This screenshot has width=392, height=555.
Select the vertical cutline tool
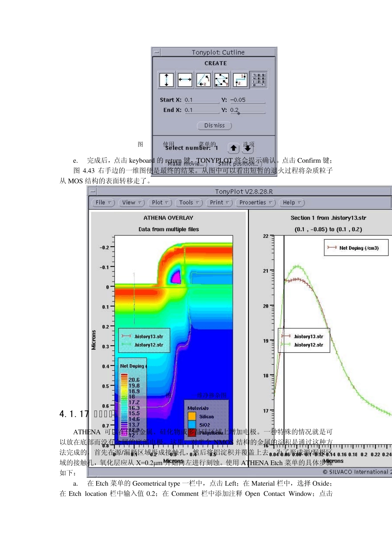(166, 80)
